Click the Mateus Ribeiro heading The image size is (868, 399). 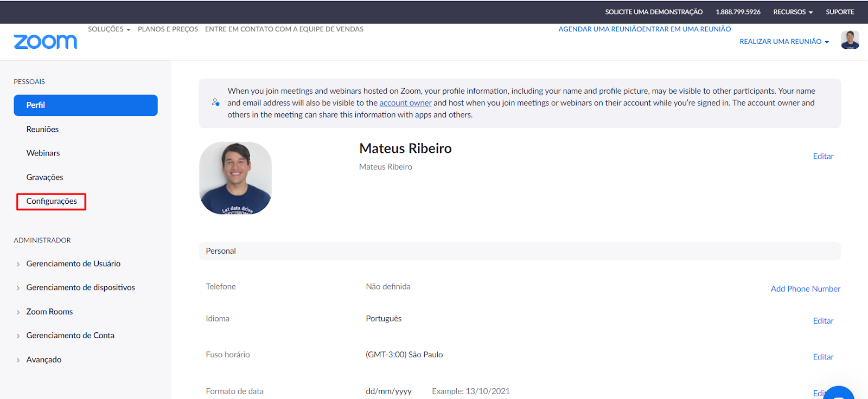(x=405, y=149)
